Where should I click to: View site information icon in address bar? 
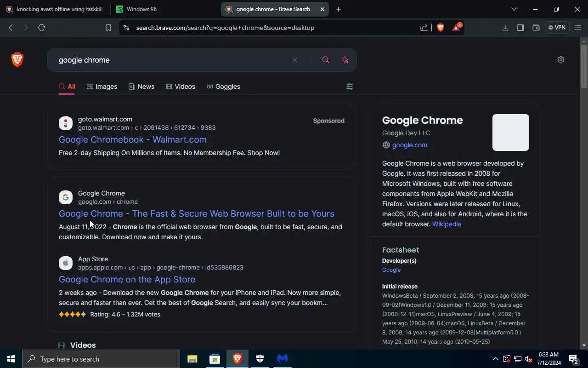click(x=127, y=28)
